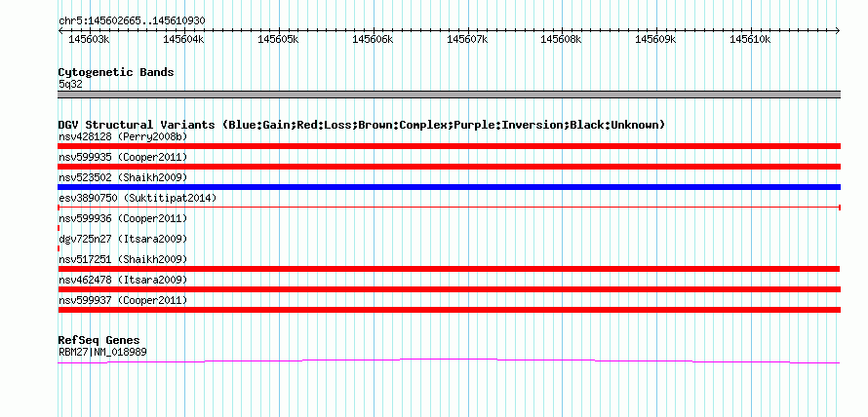Open variant nsv599937 (Cooper2011) label

[123, 300]
